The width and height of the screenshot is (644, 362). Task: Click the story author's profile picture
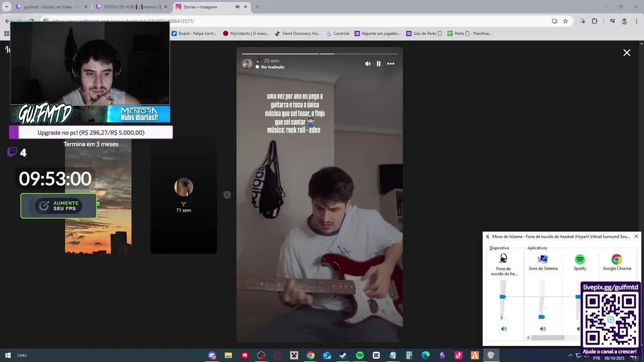(247, 64)
